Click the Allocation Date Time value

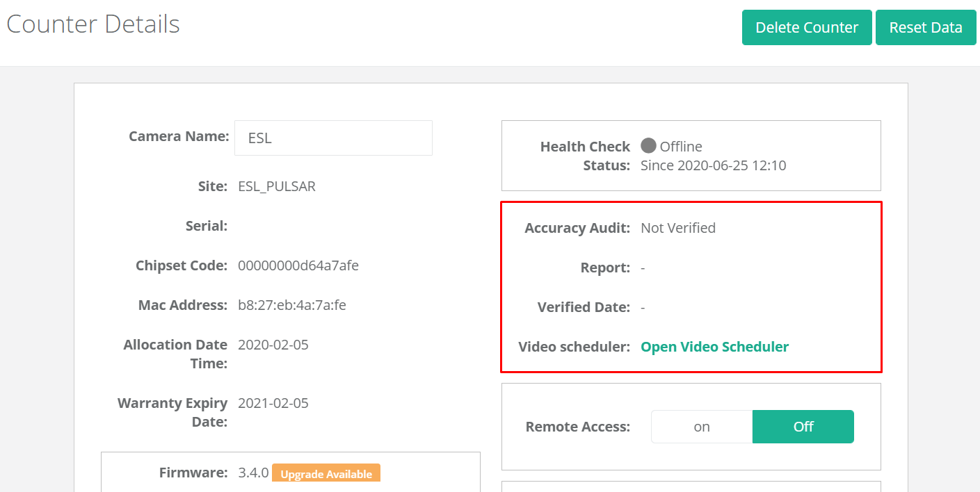pos(273,344)
